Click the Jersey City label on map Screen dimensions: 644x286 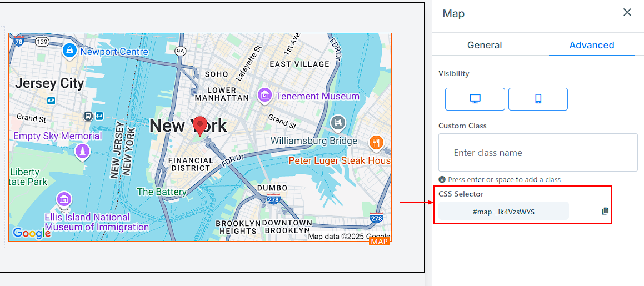coord(49,83)
